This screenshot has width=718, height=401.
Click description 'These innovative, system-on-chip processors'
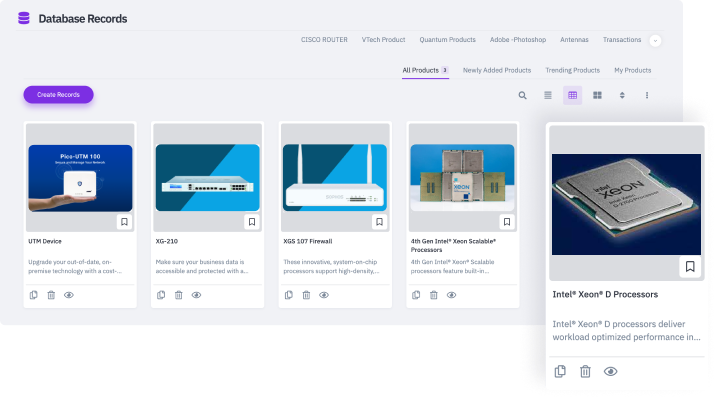(x=331, y=266)
